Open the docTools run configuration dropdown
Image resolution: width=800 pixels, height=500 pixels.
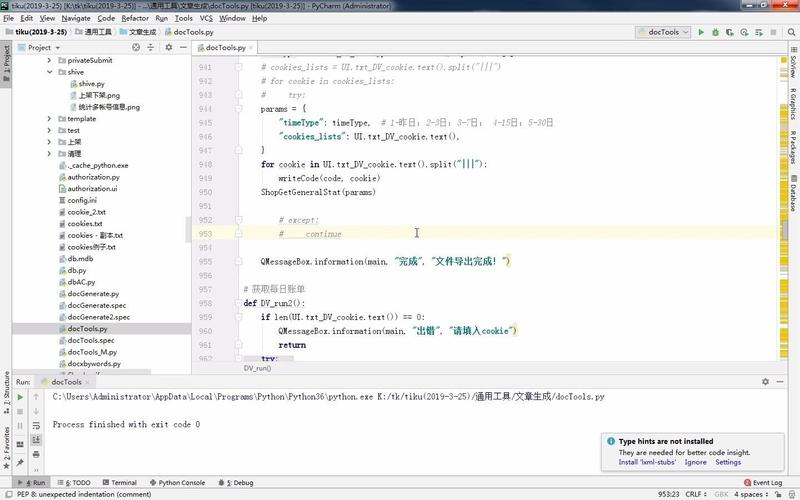coord(663,32)
